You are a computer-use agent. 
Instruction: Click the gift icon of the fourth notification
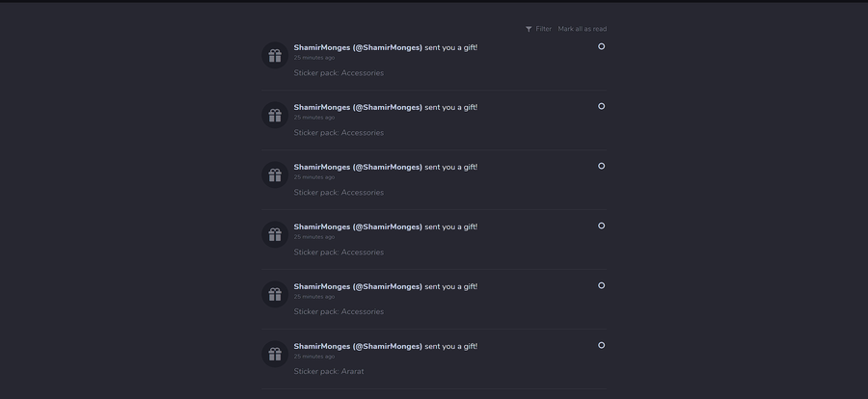click(x=275, y=235)
